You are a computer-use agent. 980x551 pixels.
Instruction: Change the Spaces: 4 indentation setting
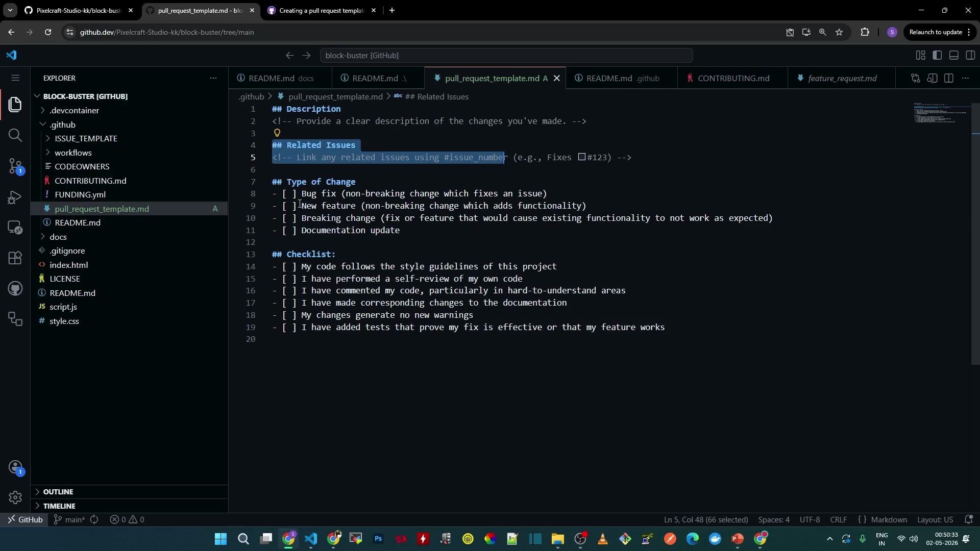[773, 520]
